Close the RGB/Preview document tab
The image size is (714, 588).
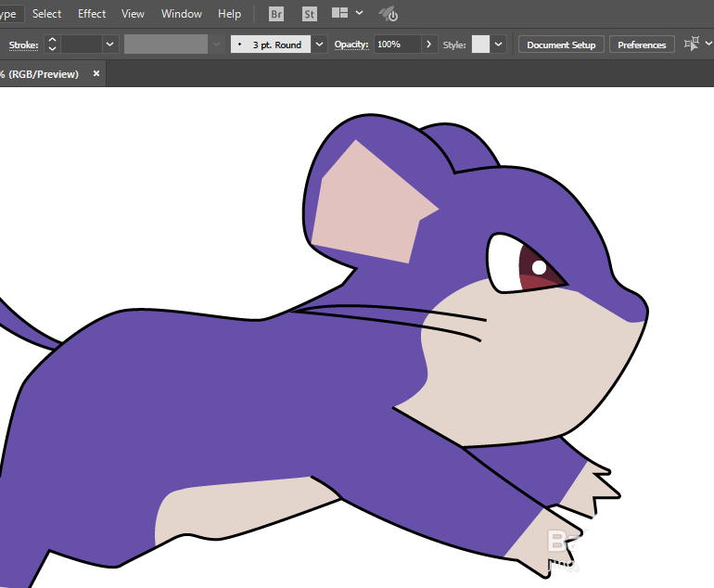click(96, 74)
